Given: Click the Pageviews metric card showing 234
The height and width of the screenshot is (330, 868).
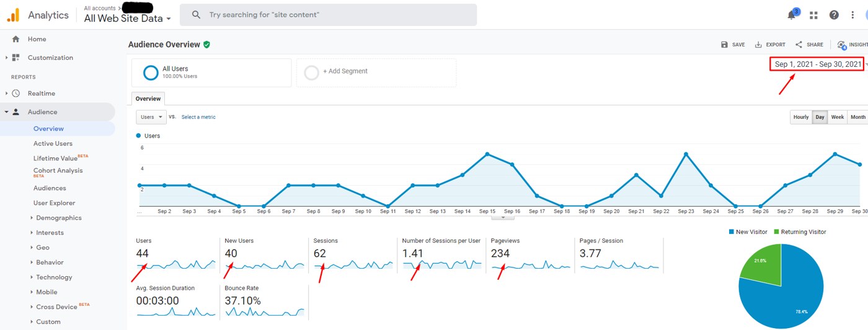Looking at the screenshot, I should (x=531, y=254).
